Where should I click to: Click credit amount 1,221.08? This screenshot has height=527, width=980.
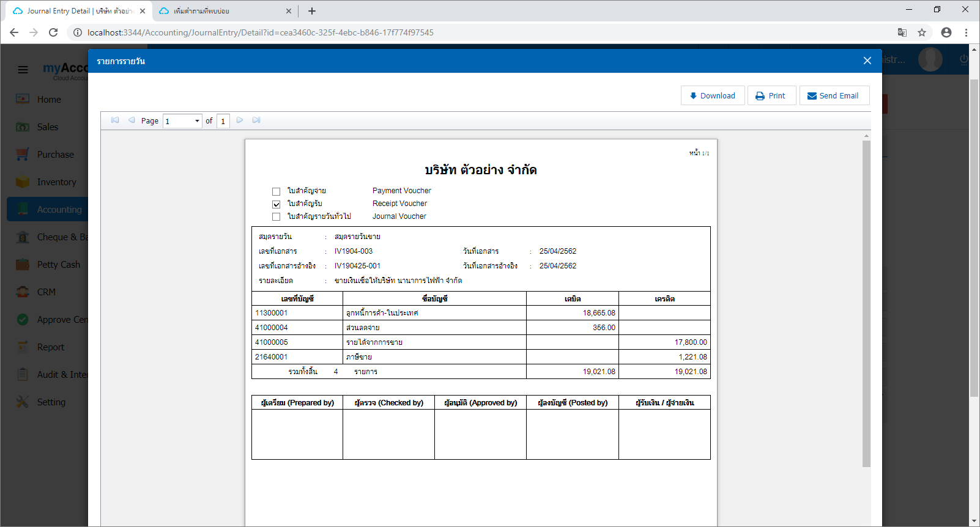(x=692, y=357)
